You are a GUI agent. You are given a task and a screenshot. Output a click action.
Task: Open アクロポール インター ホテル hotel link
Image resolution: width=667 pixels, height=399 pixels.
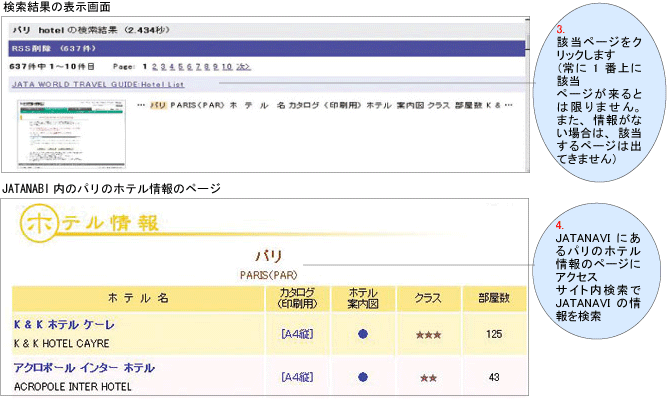(84, 368)
